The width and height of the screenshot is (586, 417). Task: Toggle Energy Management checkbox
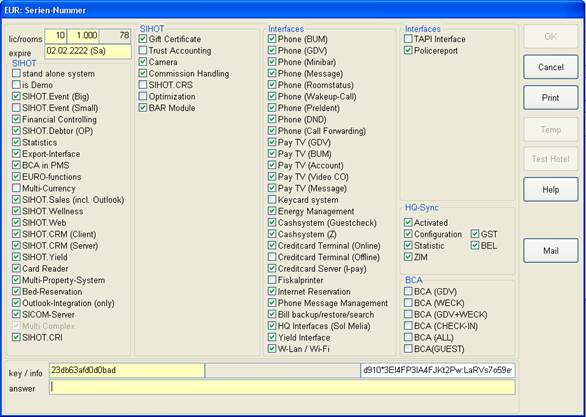click(272, 211)
